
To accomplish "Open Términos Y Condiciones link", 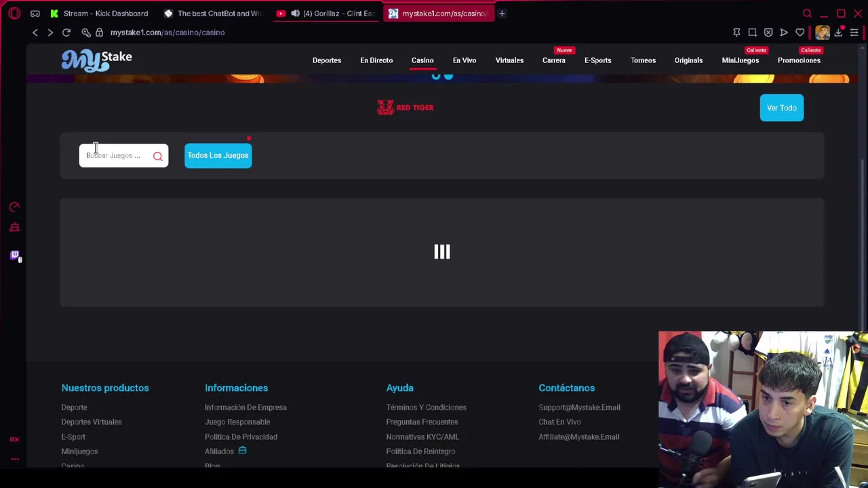I will (x=426, y=407).
